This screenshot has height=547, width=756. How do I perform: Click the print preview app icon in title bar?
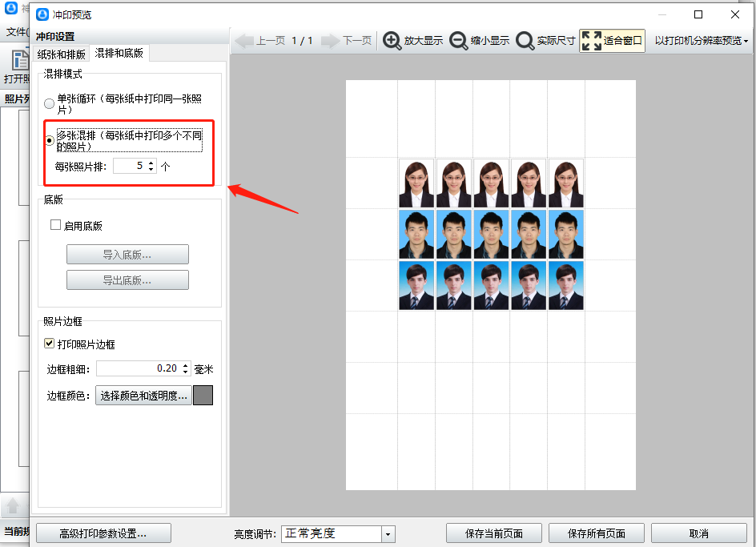pyautogui.click(x=42, y=14)
